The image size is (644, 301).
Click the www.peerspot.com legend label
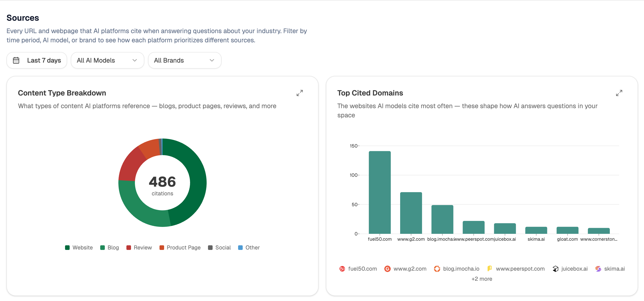click(x=520, y=269)
